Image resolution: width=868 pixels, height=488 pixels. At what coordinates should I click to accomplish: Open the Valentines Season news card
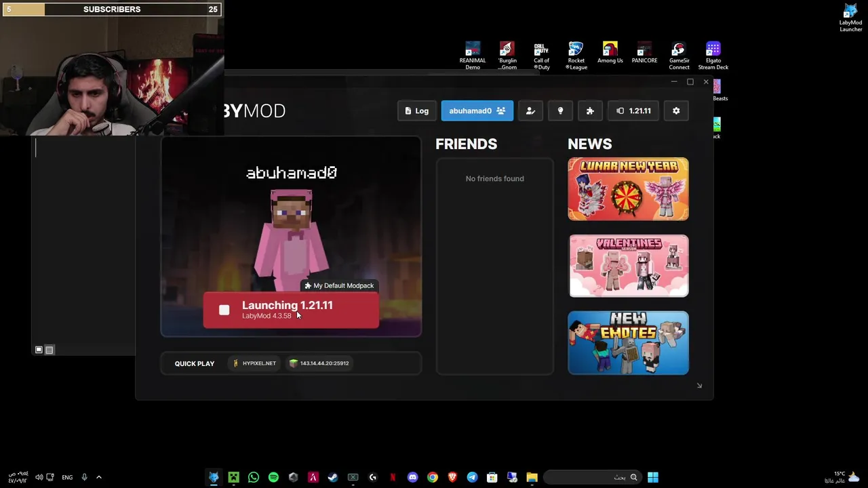pos(628,266)
